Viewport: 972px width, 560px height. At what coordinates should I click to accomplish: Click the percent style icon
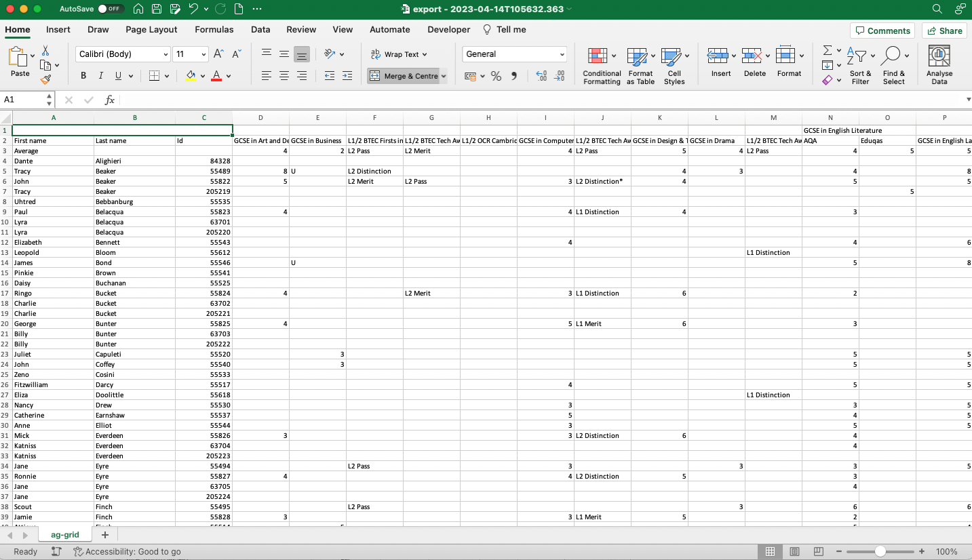[496, 76]
